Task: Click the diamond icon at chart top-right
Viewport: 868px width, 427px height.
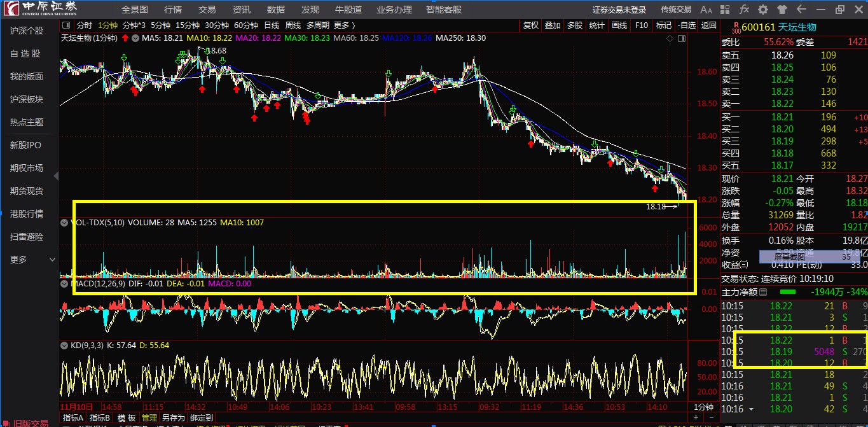Action: click(x=670, y=39)
